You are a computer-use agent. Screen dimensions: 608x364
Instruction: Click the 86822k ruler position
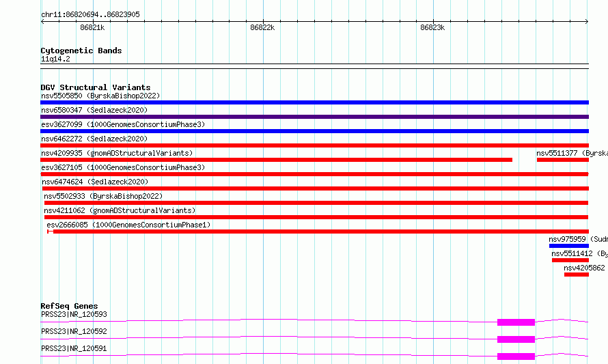tap(262, 27)
